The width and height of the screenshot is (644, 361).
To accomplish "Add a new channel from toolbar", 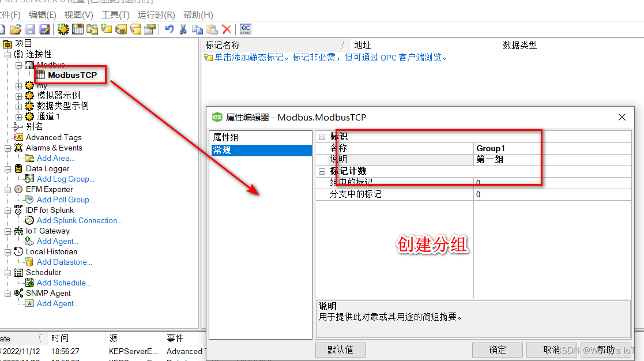I will (x=63, y=29).
